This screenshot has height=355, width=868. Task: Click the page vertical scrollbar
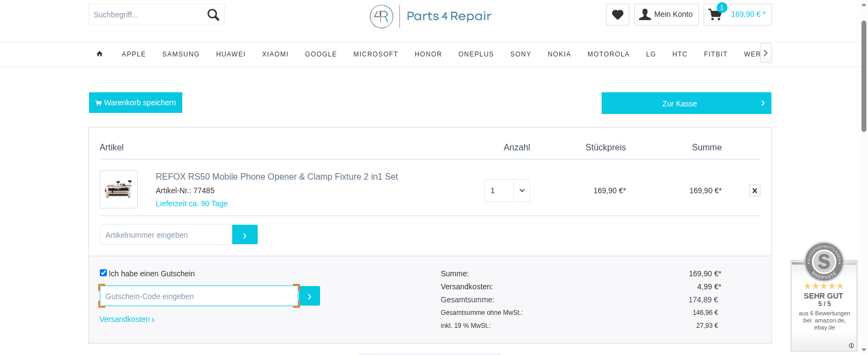pyautogui.click(x=864, y=76)
